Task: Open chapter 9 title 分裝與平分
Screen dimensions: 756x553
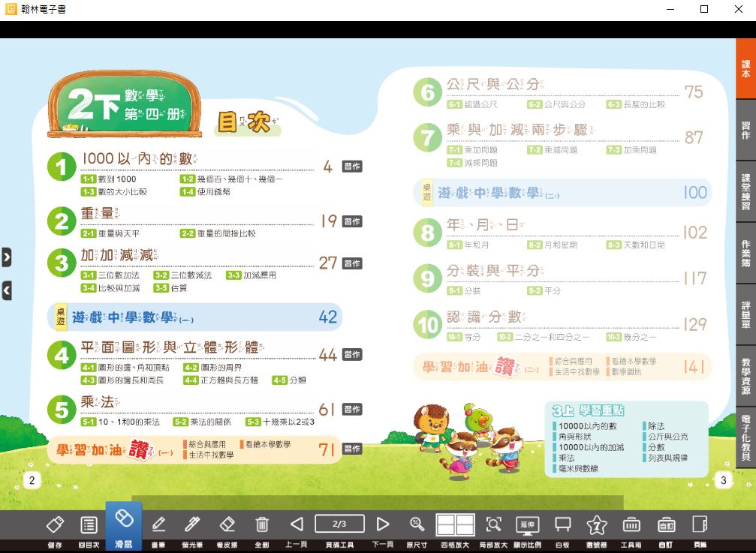Action: 495,271
